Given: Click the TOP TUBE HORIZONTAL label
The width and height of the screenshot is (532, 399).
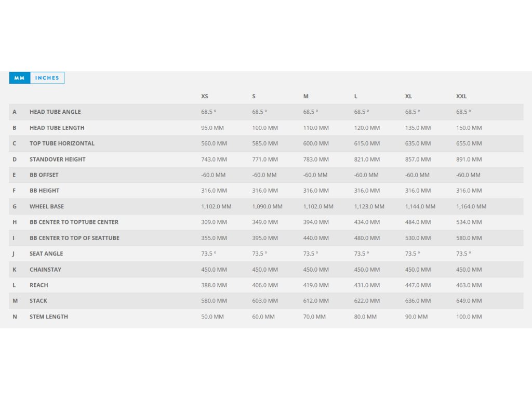Looking at the screenshot, I should (x=62, y=143).
